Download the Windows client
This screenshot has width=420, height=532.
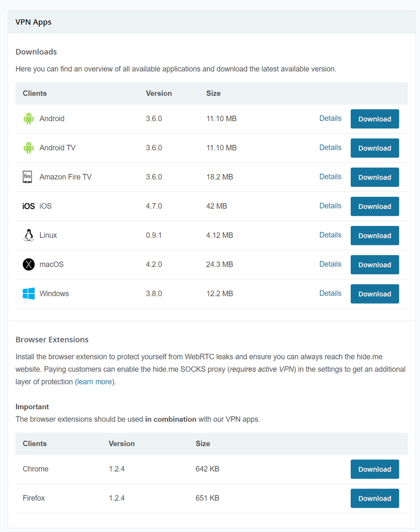tap(374, 294)
